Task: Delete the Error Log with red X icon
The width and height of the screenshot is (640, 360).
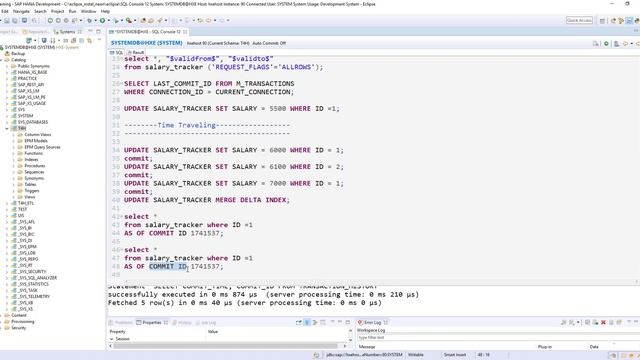Action: (x=603, y=322)
